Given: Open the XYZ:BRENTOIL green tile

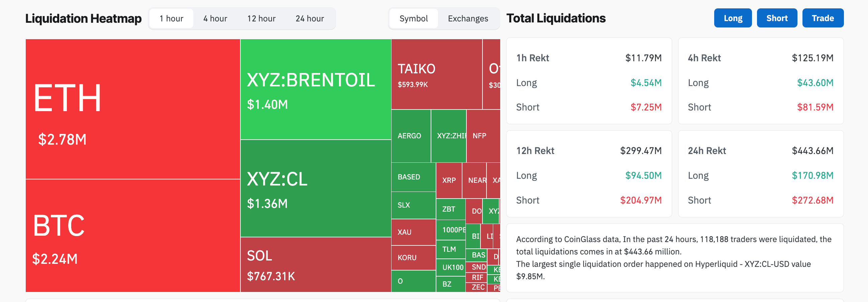Looking at the screenshot, I should click(x=316, y=89).
